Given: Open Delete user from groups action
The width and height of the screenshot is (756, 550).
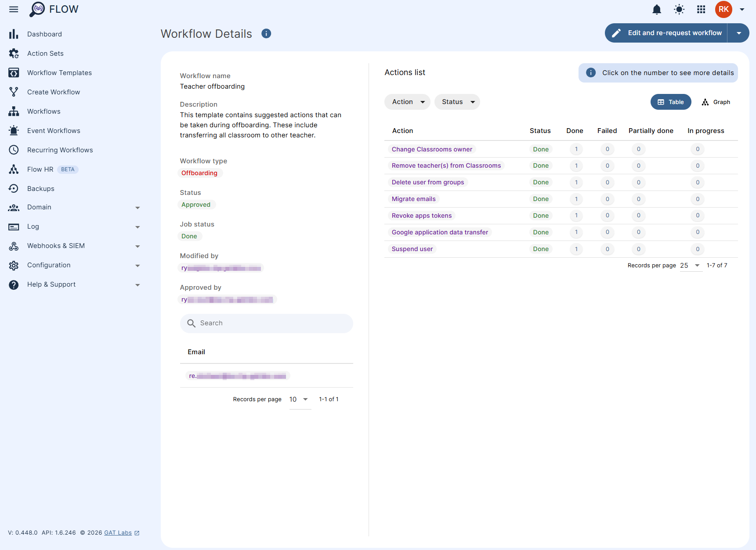Looking at the screenshot, I should [427, 182].
